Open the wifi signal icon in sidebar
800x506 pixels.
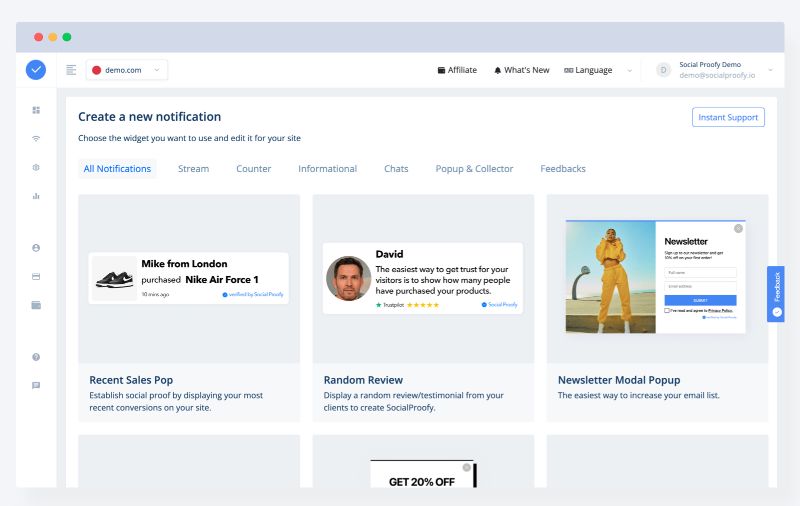36,139
